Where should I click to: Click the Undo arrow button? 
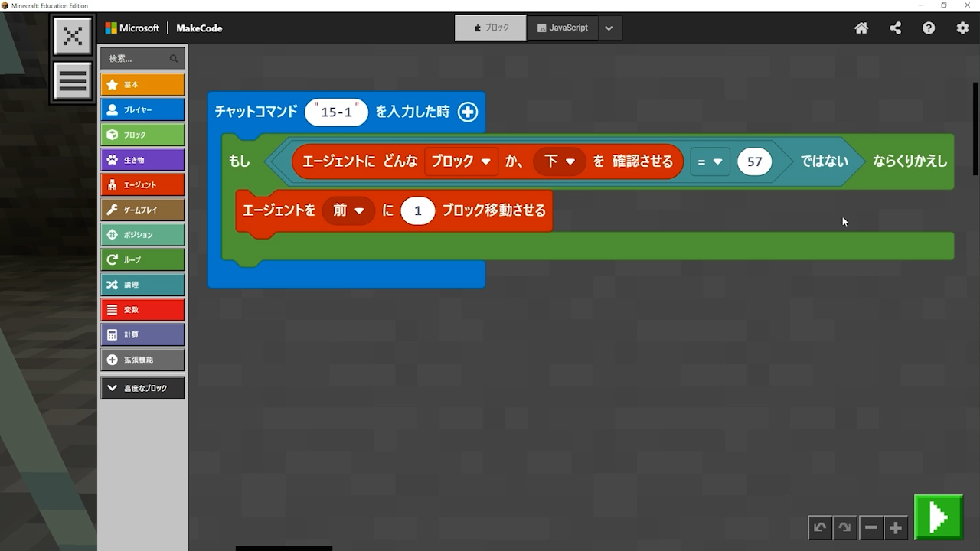click(820, 528)
